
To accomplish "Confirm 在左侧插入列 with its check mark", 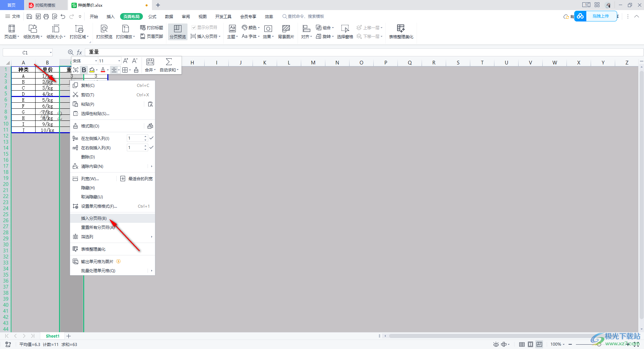I will point(151,138).
